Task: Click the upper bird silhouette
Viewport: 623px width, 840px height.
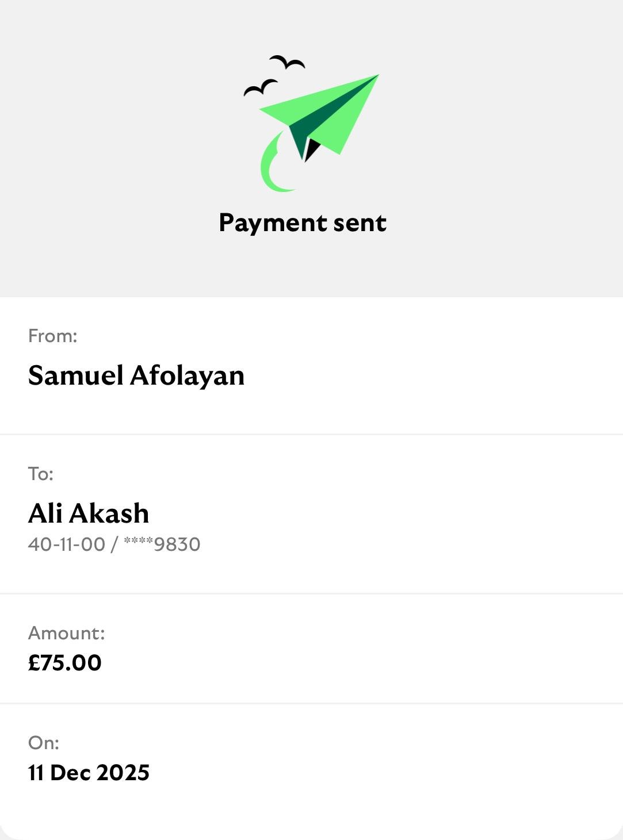Action: tap(287, 62)
